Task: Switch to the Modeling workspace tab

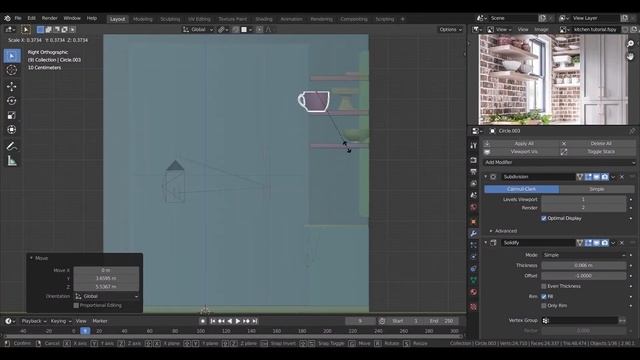Action: click(142, 19)
